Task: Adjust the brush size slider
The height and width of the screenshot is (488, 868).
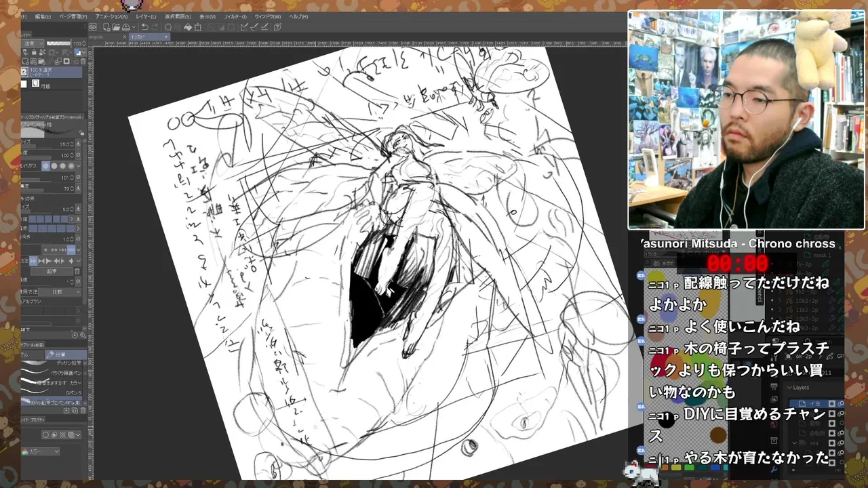Action: coord(35,146)
